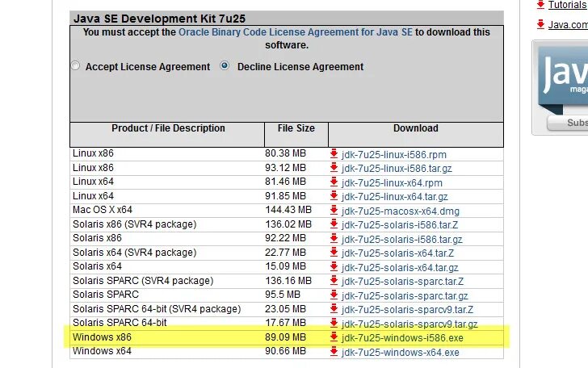Download jdk-7u25-linux-i586.rpm
This screenshot has height=368, width=588.
(394, 154)
